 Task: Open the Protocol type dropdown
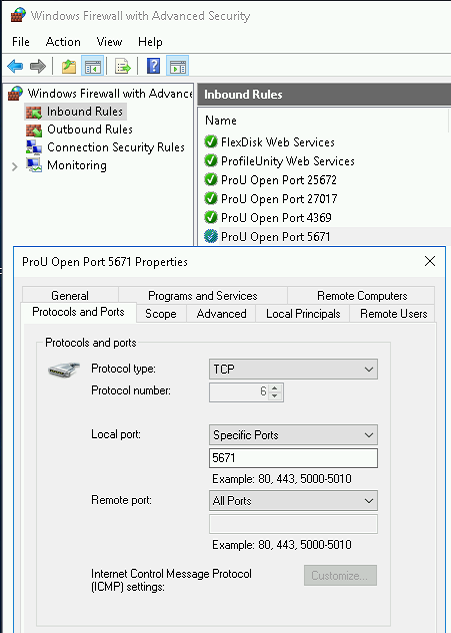click(293, 369)
